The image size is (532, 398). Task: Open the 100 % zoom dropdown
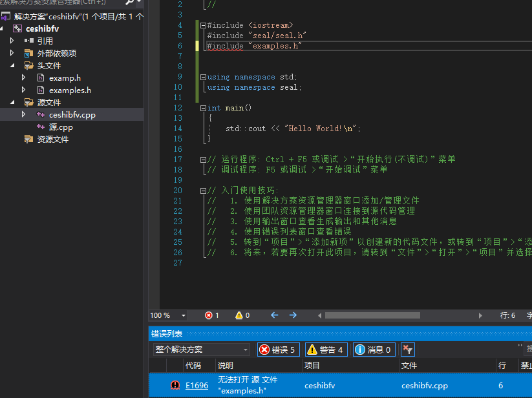coord(184,315)
